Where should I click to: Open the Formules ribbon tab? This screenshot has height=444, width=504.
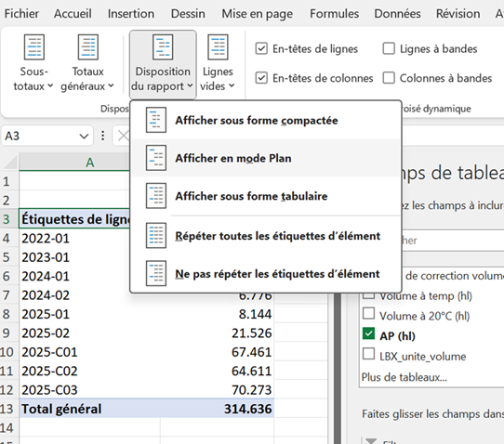(334, 14)
